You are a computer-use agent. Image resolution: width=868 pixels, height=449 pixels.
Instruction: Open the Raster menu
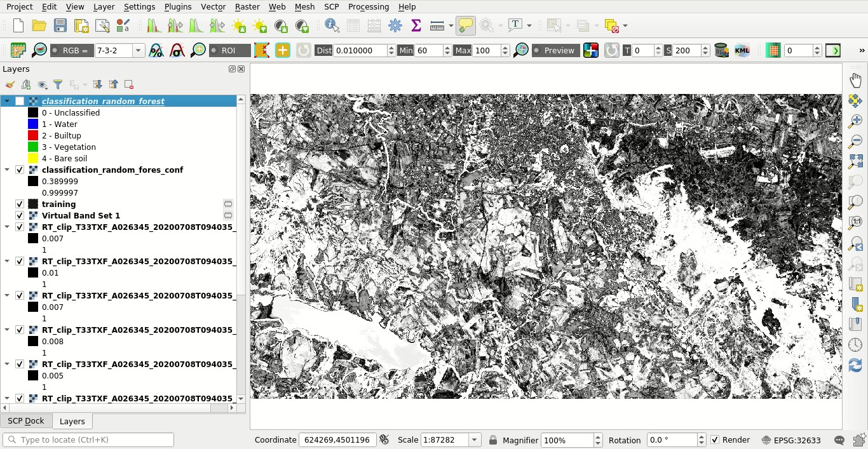247,7
